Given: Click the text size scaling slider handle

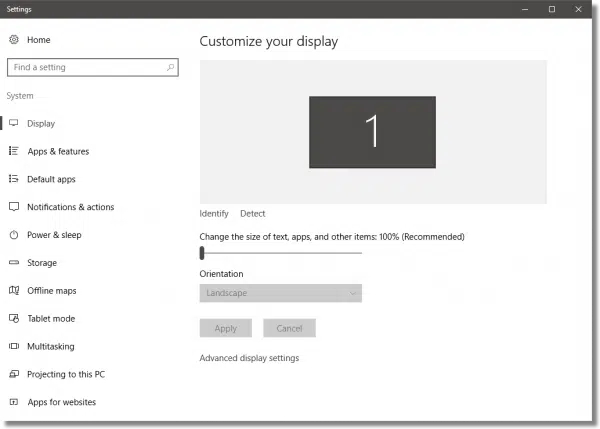Looking at the screenshot, I should 202,253.
